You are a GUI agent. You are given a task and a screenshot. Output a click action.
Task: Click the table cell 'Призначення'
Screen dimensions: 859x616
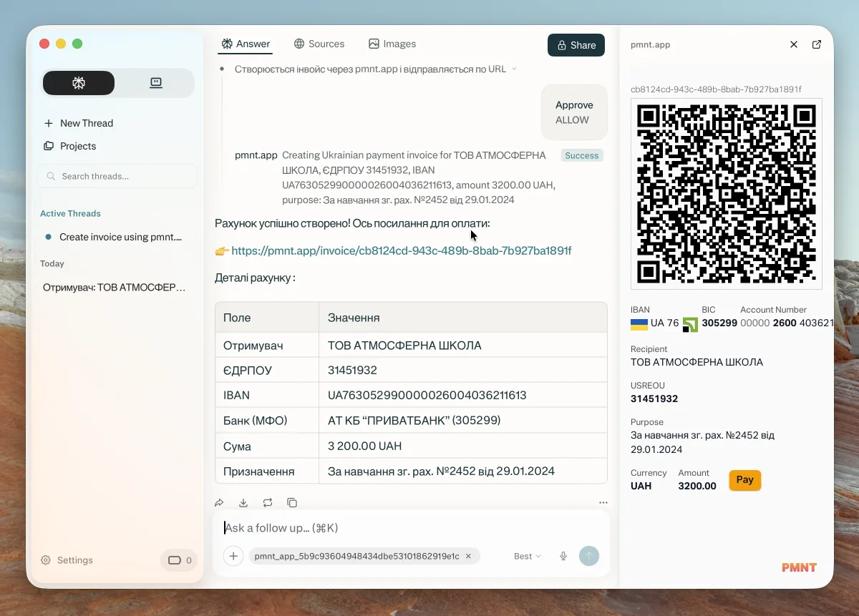(x=267, y=471)
